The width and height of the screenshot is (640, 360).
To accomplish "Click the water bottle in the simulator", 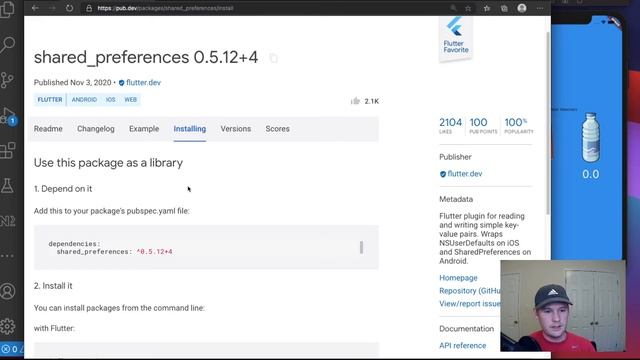I will coord(590,138).
